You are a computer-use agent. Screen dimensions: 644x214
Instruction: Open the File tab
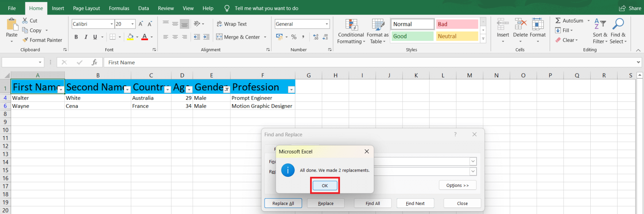pyautogui.click(x=12, y=8)
